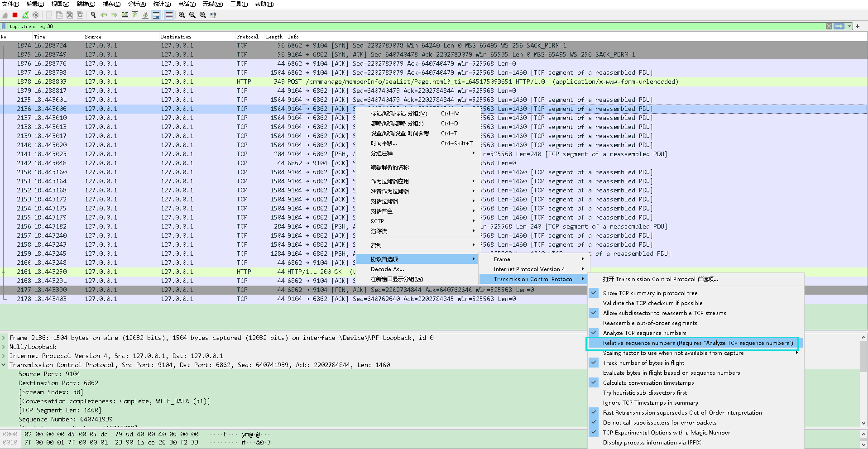Click the close capture file icon
The height and width of the screenshot is (449, 868).
coord(70,15)
